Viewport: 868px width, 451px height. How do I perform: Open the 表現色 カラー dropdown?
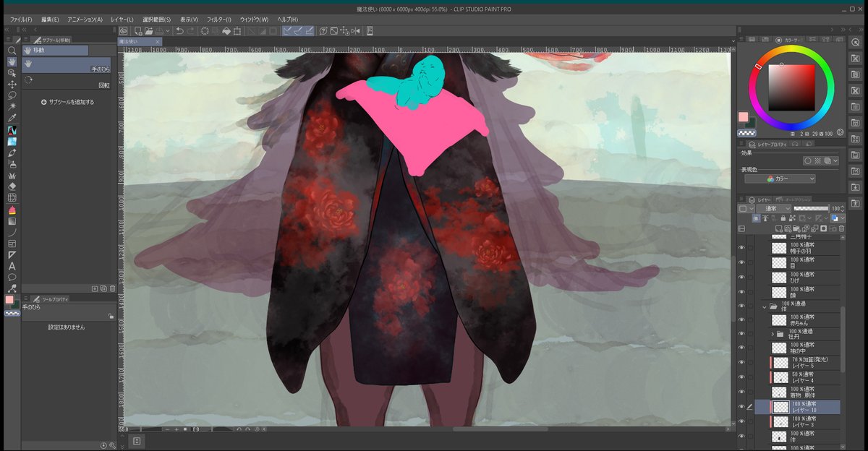(779, 179)
